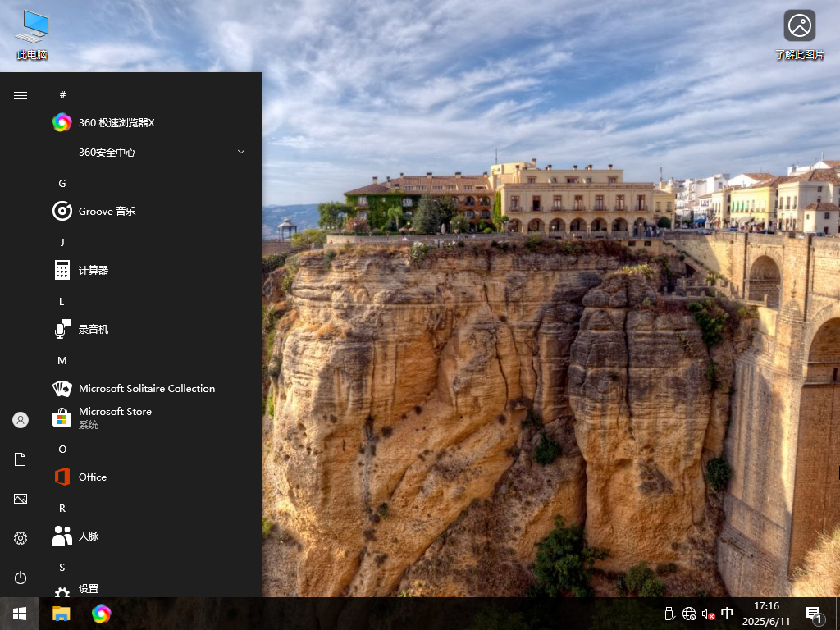Open the Office app
The image size is (840, 630).
93,477
